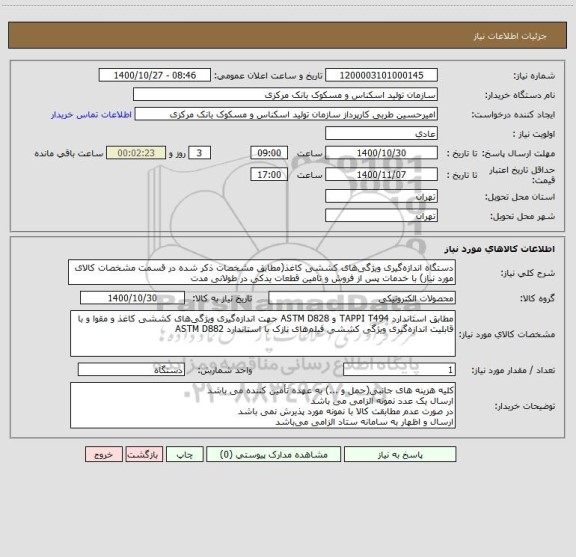Click the تاریخ نیاز به کالا field 1400/10/30
This screenshot has height=557, width=576.
[x=132, y=298]
